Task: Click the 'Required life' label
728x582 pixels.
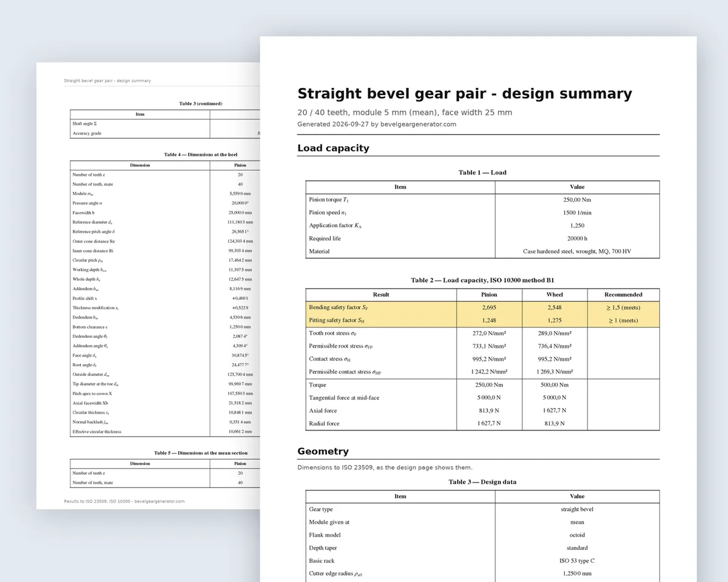Action: (x=325, y=238)
